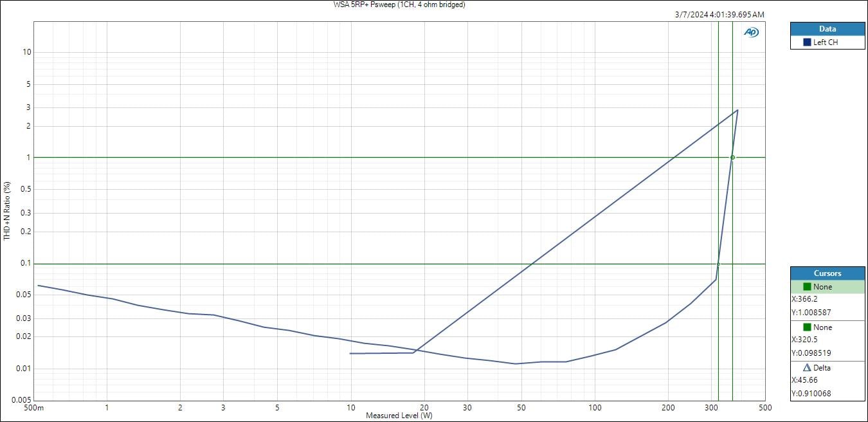Select the second None cursor row
868x422 pixels.
tap(827, 327)
